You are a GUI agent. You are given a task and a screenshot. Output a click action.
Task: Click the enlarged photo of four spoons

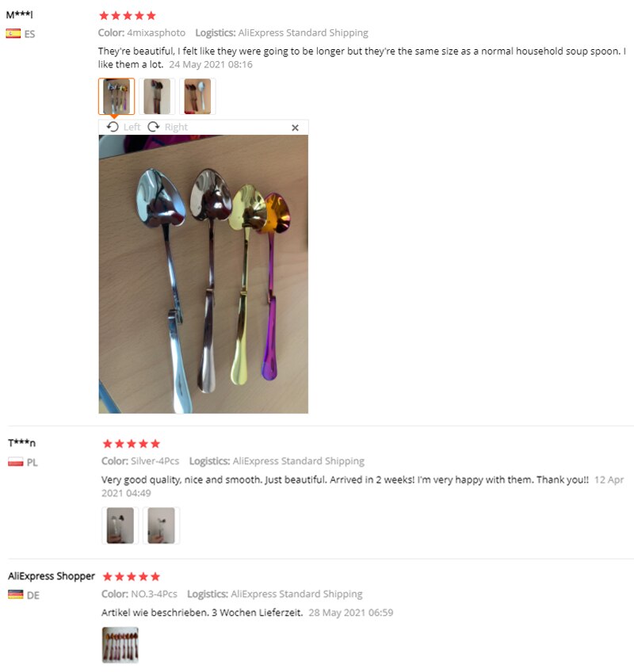[203, 274]
